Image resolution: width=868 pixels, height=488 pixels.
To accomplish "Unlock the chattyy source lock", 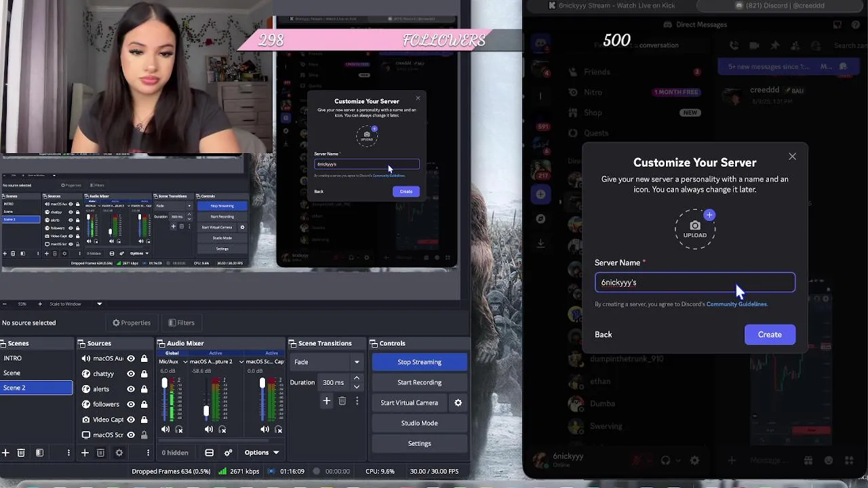I will point(144,373).
